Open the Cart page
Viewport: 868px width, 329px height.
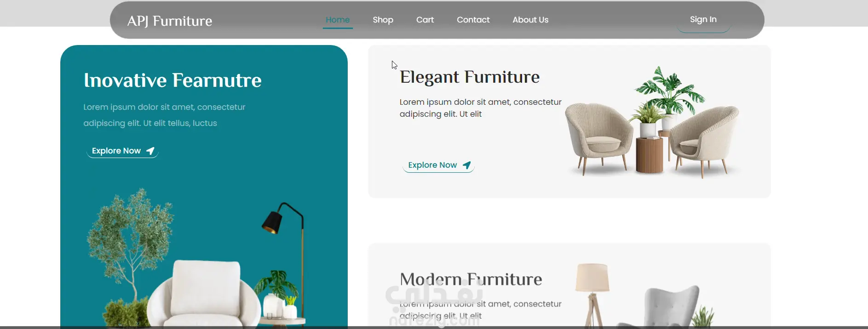425,20
